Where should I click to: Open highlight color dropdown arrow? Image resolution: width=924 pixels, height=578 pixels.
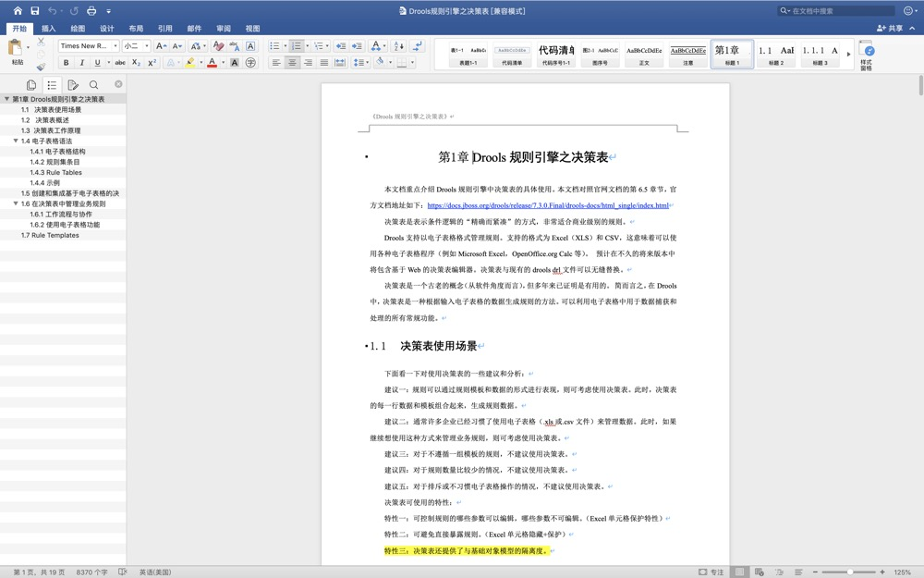[x=201, y=63]
